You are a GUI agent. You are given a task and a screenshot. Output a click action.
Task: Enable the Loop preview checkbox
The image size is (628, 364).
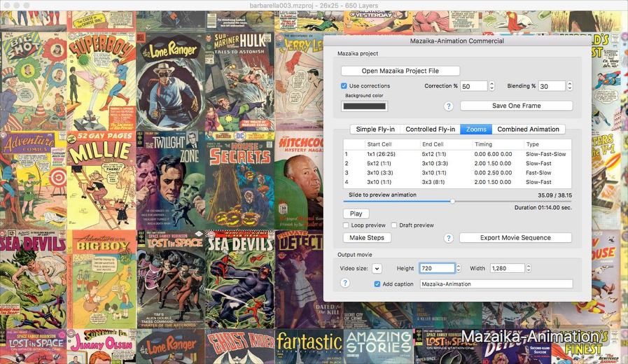tap(346, 225)
